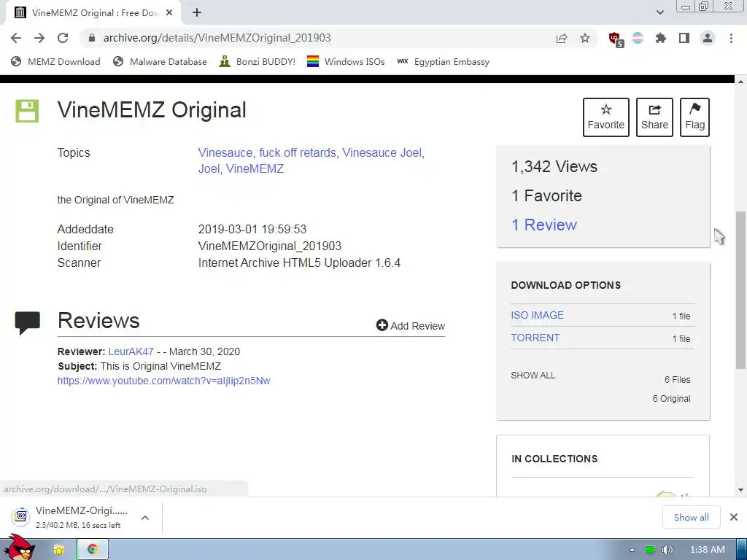
Task: Open the Extensions puzzle piece menu
Action: 660,38
